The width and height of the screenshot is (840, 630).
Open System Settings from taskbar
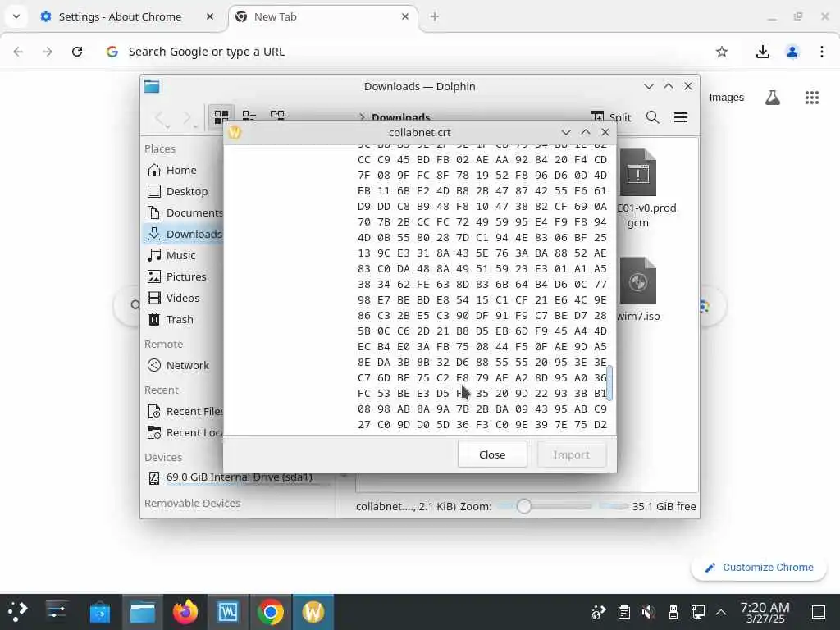[x=57, y=612]
